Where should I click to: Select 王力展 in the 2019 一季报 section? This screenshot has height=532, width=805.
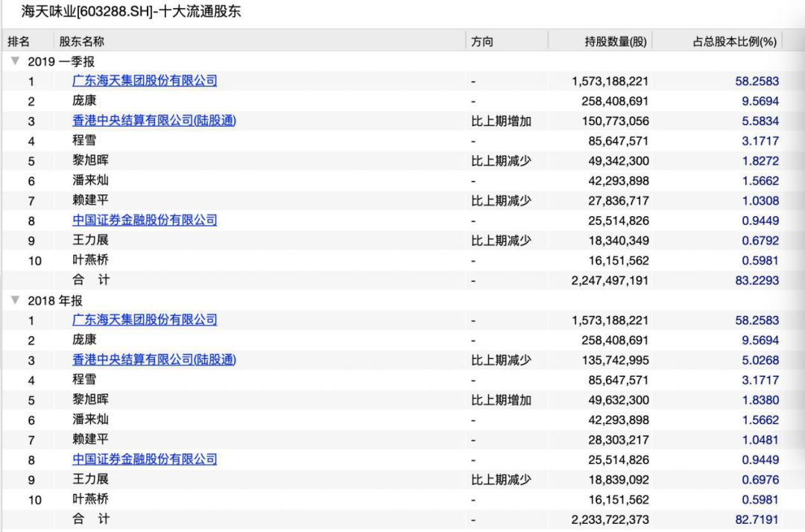(x=90, y=240)
